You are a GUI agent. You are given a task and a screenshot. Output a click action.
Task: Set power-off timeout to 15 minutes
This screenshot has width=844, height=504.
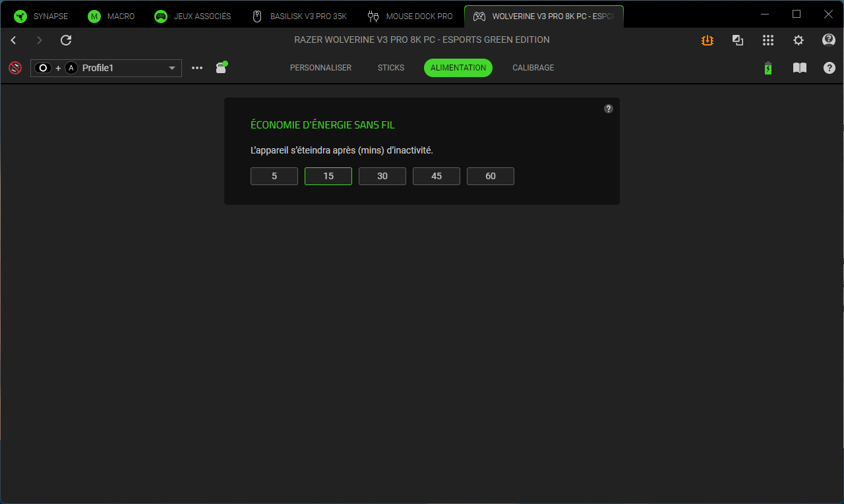pos(328,177)
